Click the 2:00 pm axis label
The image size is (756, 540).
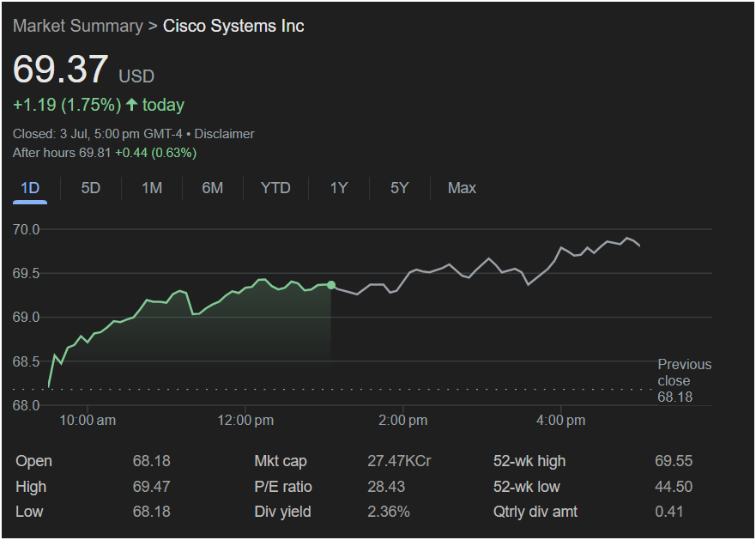pos(403,421)
